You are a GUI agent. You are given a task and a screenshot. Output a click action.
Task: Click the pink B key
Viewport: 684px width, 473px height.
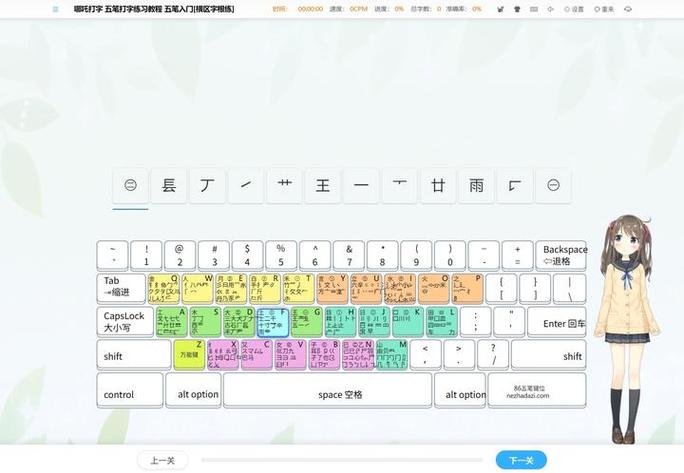click(324, 355)
